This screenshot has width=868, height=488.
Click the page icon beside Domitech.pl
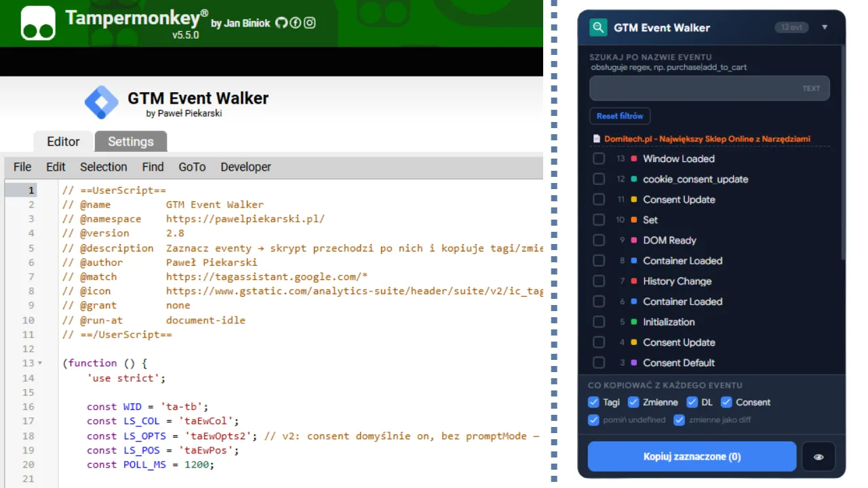tap(597, 139)
